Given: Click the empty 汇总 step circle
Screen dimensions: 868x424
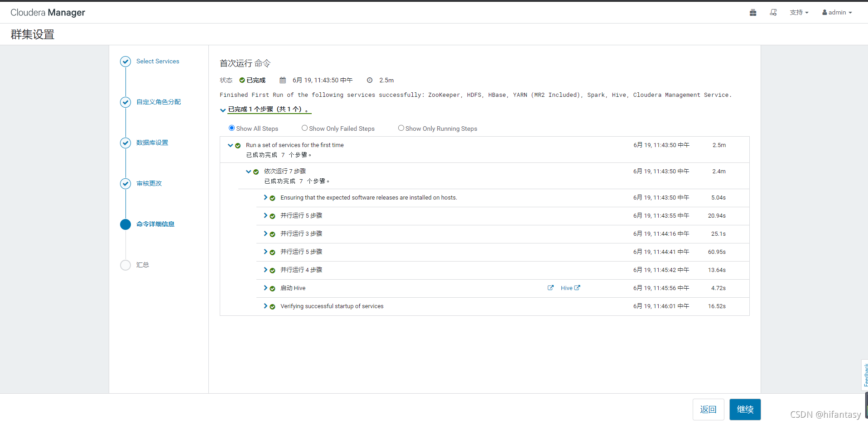Looking at the screenshot, I should coord(125,265).
